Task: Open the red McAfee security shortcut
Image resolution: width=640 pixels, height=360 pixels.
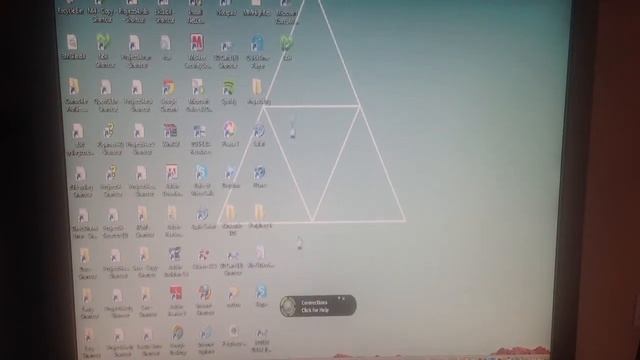Action: coord(197,43)
